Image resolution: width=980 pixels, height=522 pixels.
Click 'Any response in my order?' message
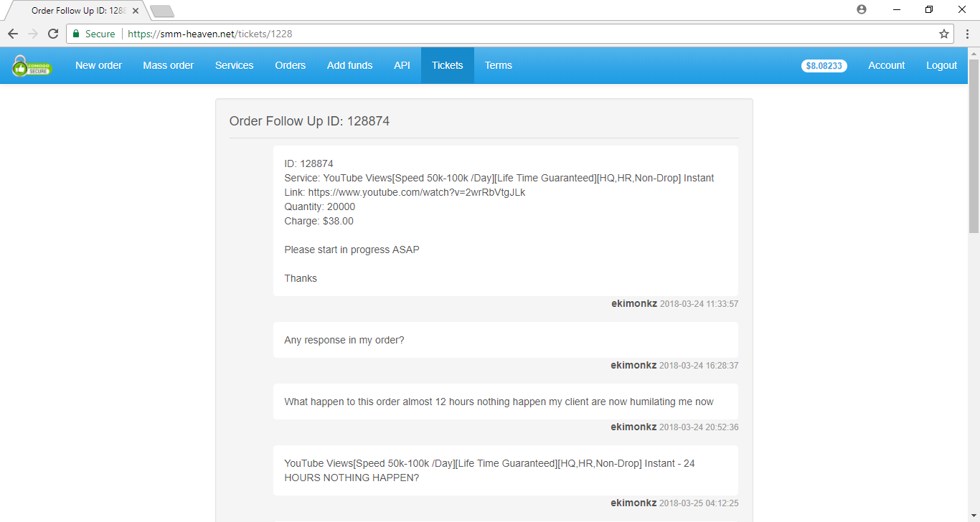(344, 340)
